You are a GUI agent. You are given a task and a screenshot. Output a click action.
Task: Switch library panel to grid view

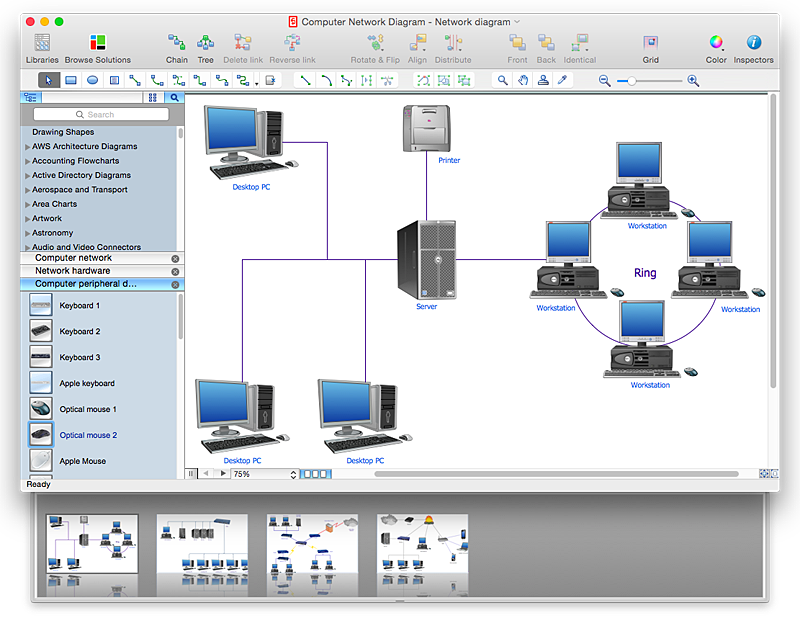click(x=152, y=98)
